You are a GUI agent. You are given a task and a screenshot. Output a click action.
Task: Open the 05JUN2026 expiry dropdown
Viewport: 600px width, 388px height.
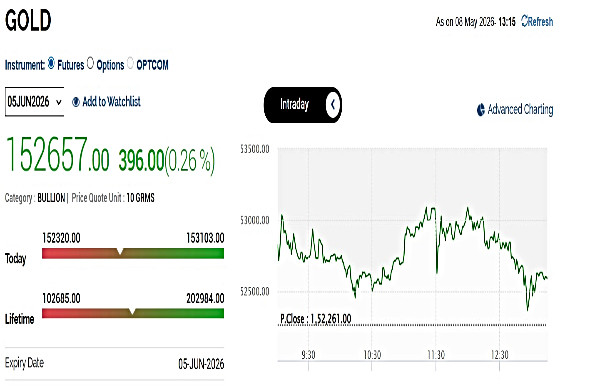click(34, 102)
